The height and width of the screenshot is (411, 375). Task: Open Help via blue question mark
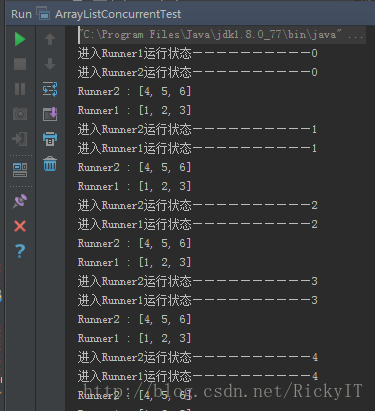(20, 251)
